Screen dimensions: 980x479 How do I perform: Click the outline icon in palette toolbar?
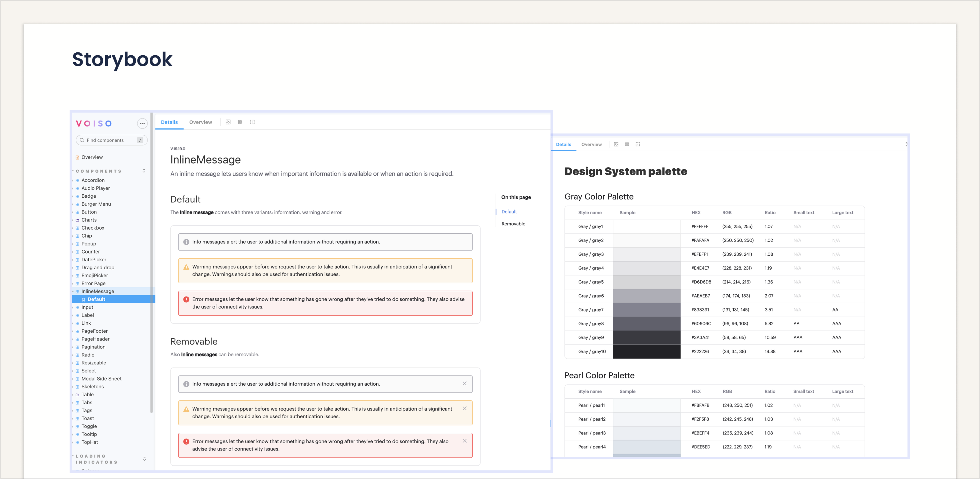(x=638, y=144)
